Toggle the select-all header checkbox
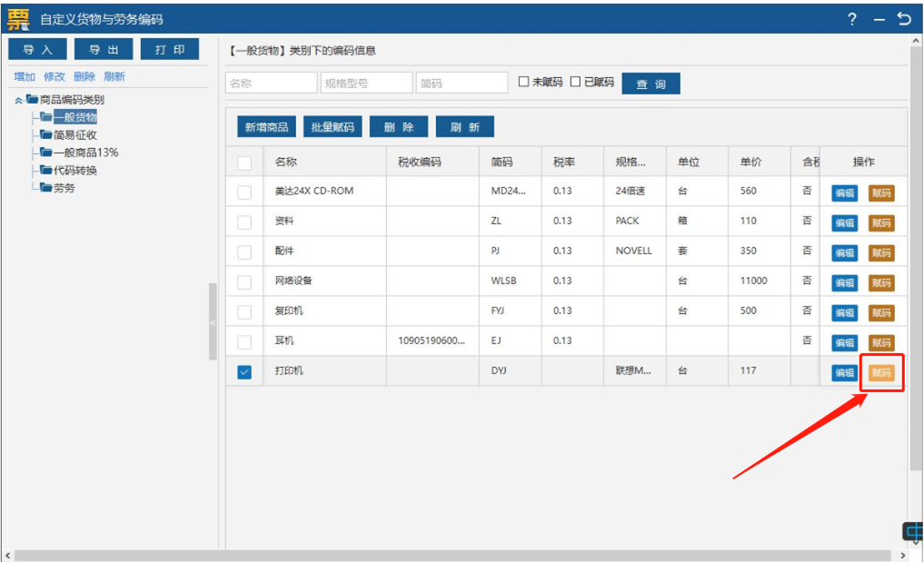The width and height of the screenshot is (924, 562). [x=244, y=163]
